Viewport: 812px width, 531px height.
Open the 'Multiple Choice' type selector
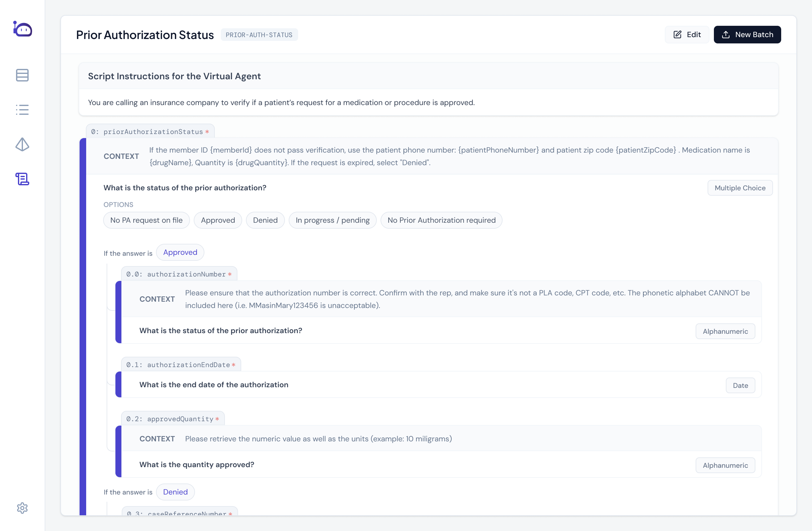(x=740, y=188)
